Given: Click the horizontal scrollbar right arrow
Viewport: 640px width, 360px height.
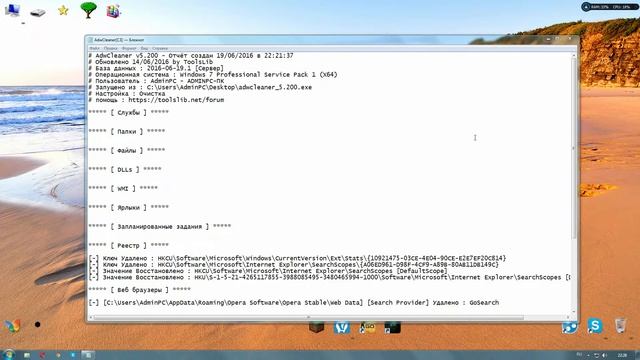Looking at the screenshot, I should click(568, 317).
